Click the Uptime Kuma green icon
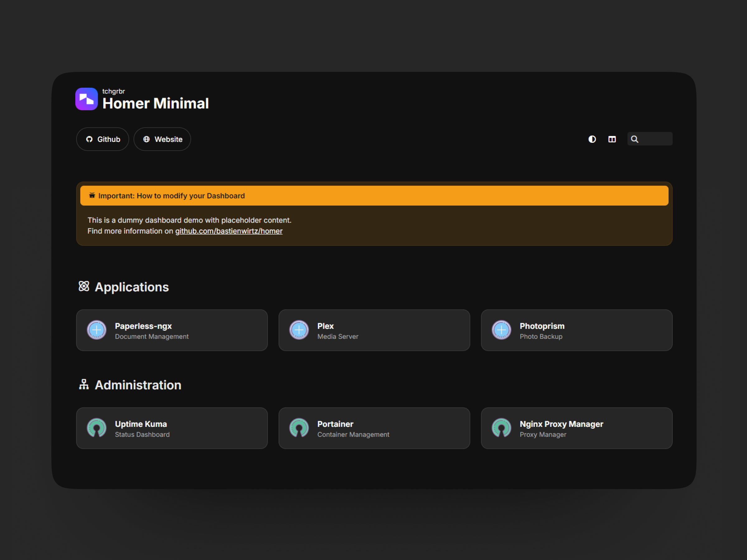Image resolution: width=747 pixels, height=560 pixels. click(x=96, y=428)
